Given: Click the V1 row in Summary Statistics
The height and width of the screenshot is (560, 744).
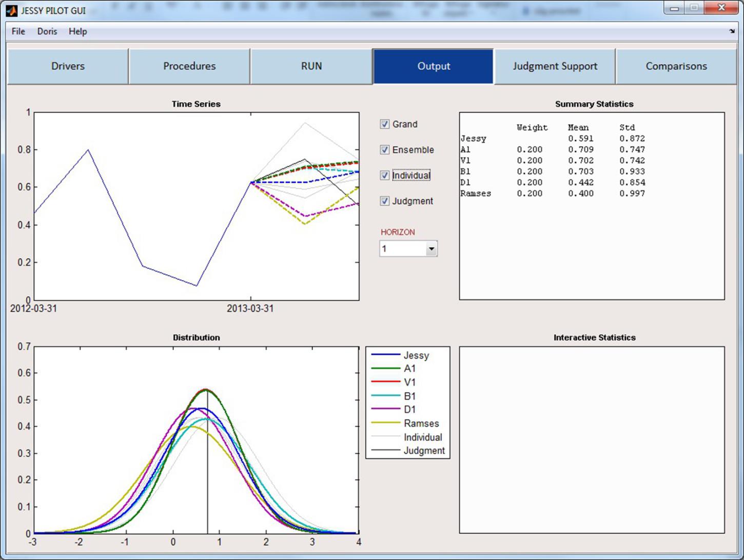Looking at the screenshot, I should coord(553,161).
